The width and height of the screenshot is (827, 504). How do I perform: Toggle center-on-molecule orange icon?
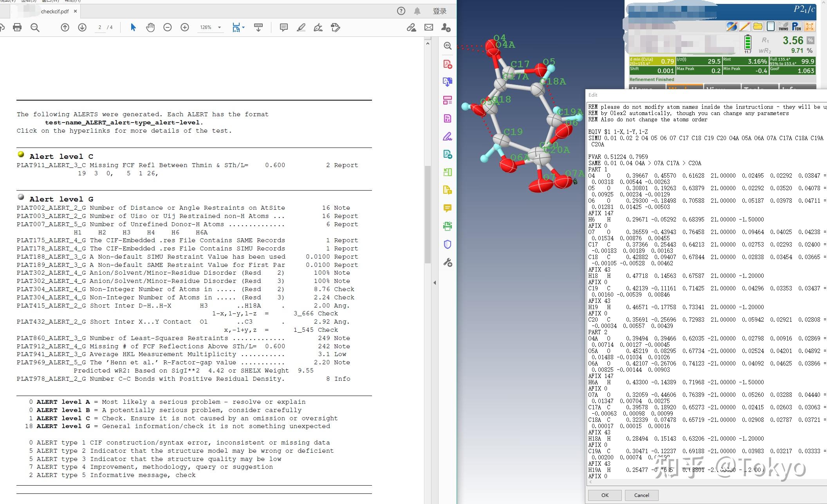[810, 27]
